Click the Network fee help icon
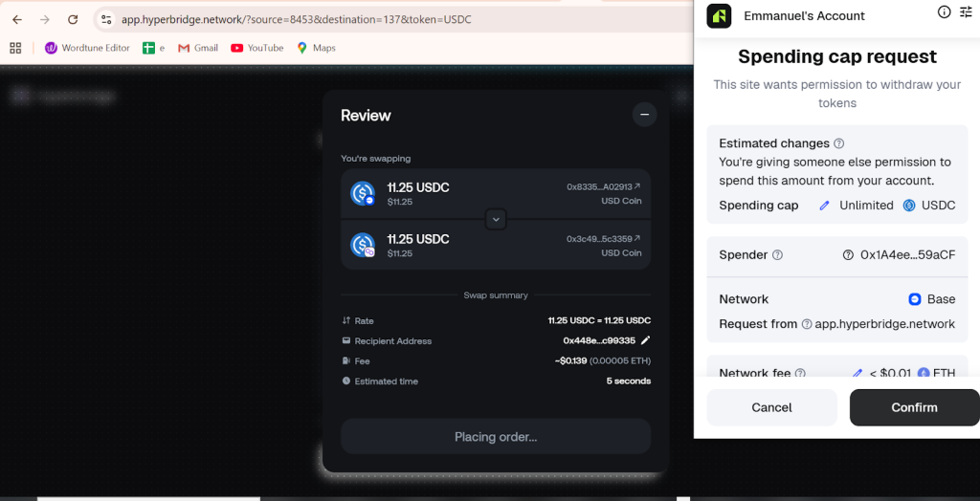The height and width of the screenshot is (501, 980). pyautogui.click(x=799, y=374)
